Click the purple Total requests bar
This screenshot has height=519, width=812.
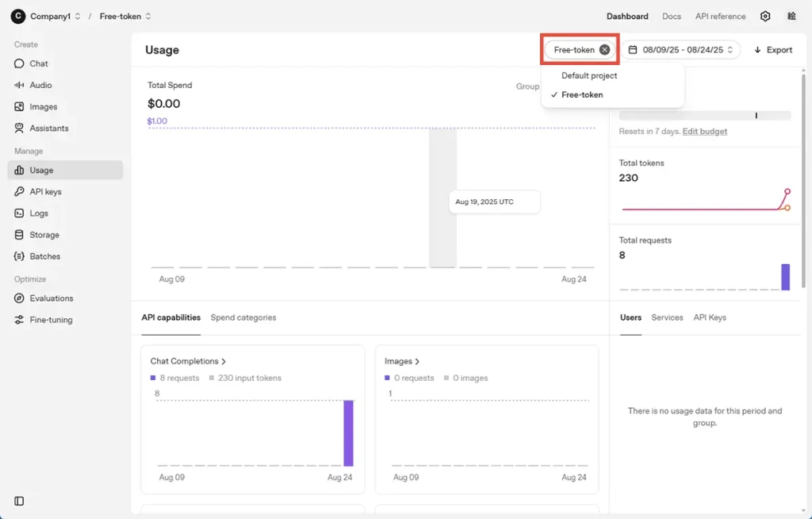(x=786, y=277)
